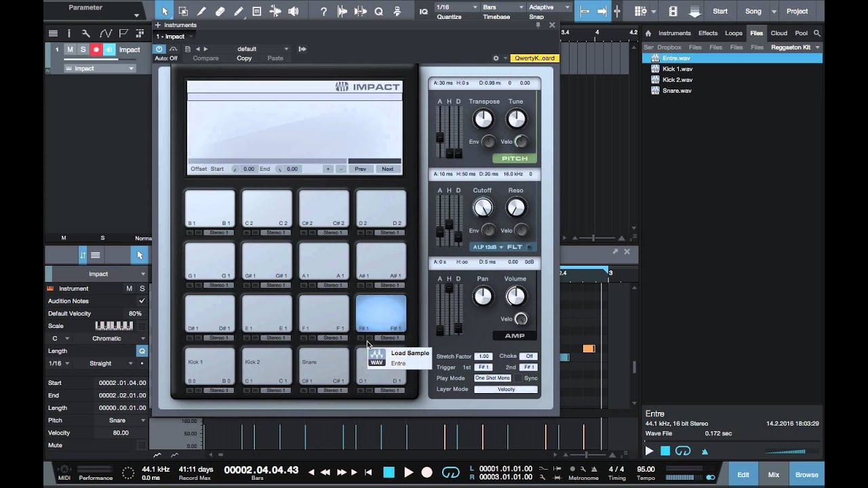
Task: Select the Eraser tool
Action: point(220,11)
